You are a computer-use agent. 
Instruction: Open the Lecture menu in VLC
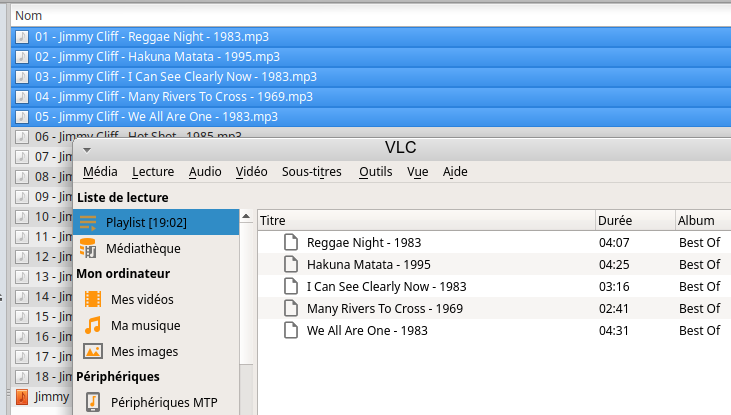(x=153, y=172)
